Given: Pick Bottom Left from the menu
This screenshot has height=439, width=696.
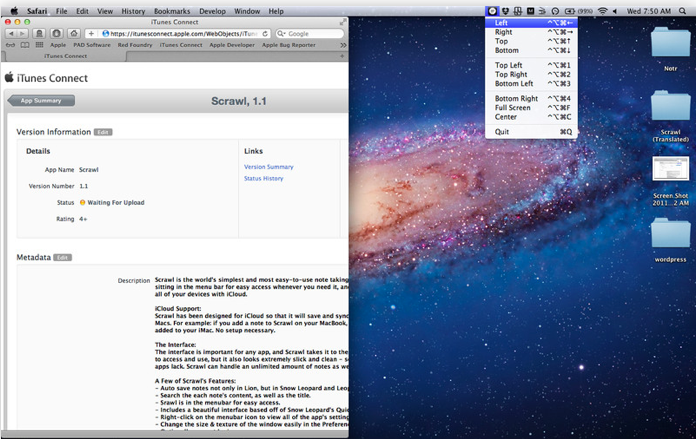Looking at the screenshot, I should pyautogui.click(x=531, y=83).
